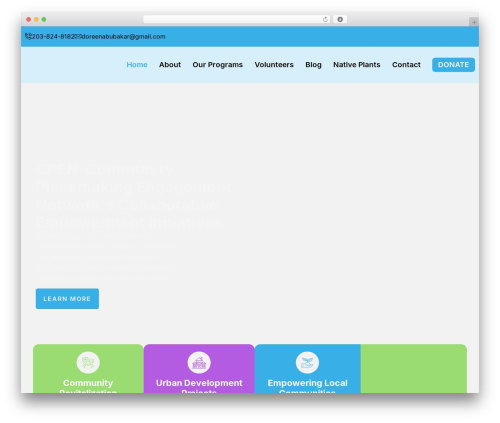Viewport: 500px width, 423px height.
Task: Click the Community Revitalization heading
Action: 88,387
